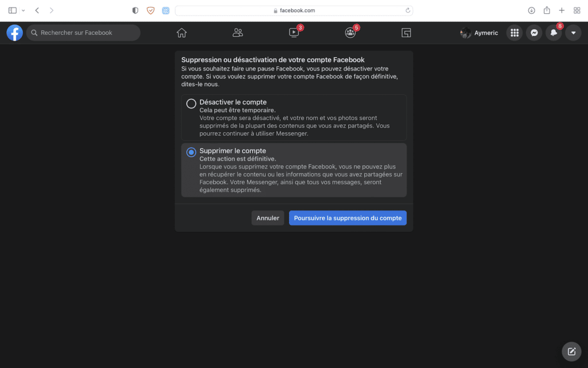Open the Safari sidebar options chevron
Image resolution: width=588 pixels, height=368 pixels.
coord(23,10)
